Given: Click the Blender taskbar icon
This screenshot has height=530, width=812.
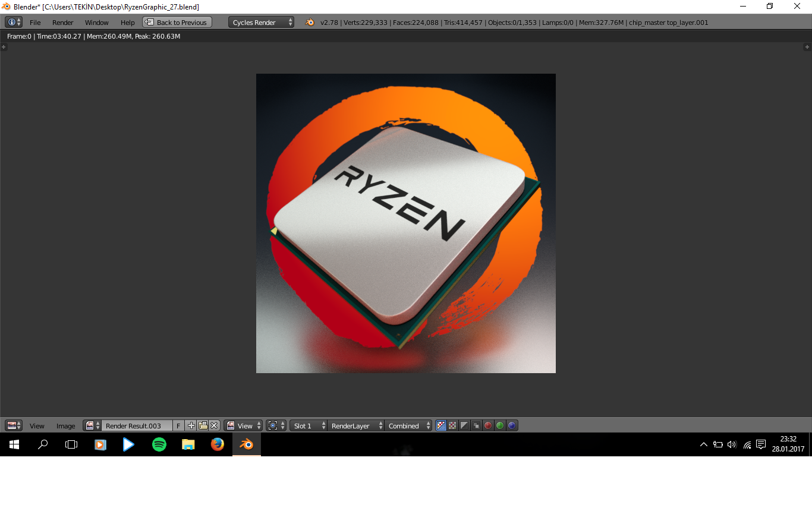Looking at the screenshot, I should 247,444.
